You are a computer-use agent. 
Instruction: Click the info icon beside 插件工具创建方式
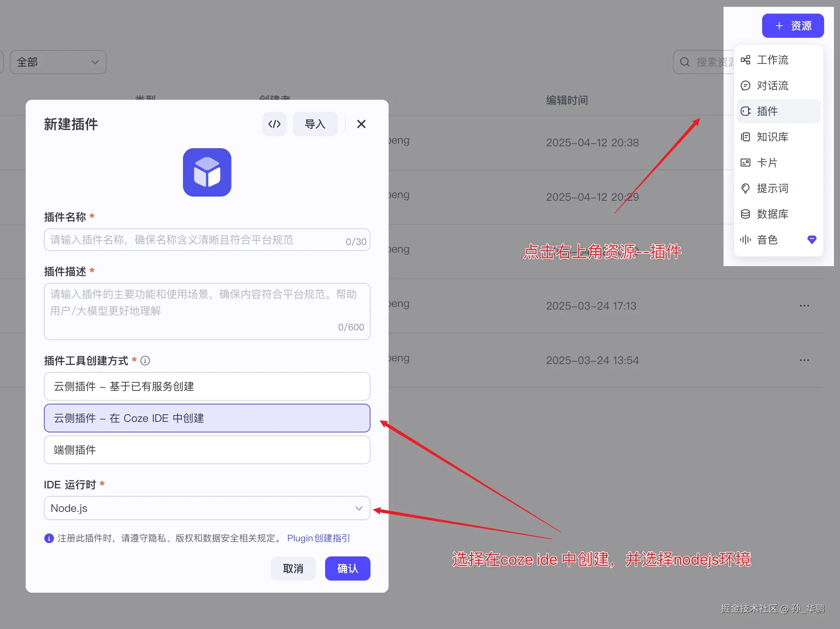(145, 361)
